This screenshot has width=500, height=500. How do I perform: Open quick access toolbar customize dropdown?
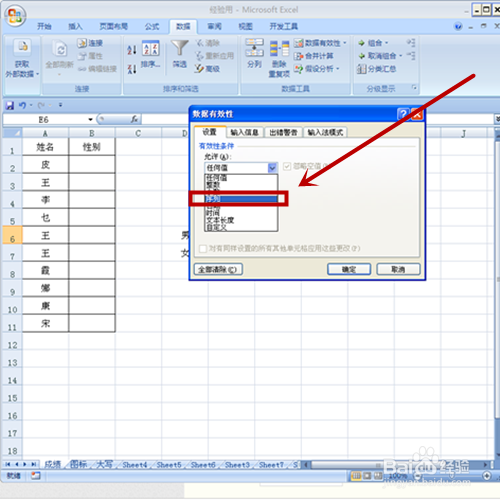(x=60, y=105)
